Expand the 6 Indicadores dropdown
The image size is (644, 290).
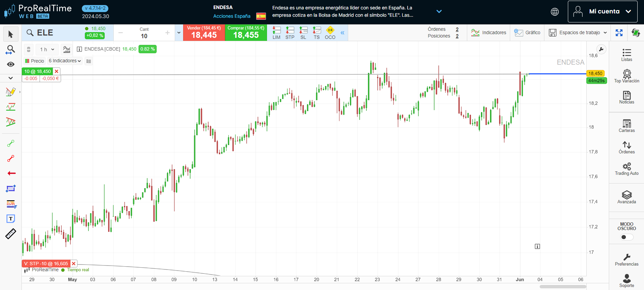65,61
